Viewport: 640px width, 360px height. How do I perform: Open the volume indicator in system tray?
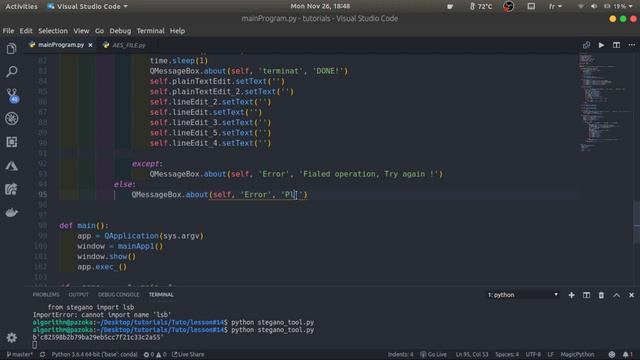(x=593, y=6)
